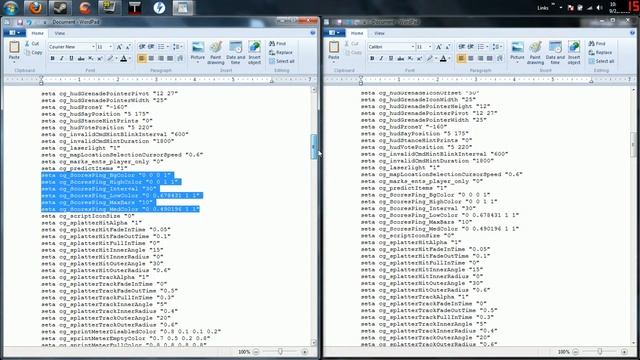Click Paste icon in left WordPad window
Image resolution: width=640 pixels, height=360 pixels.
(14, 47)
